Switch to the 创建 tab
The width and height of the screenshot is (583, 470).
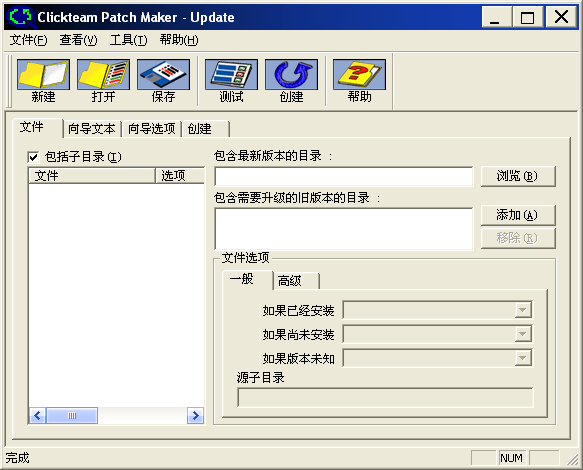pos(206,129)
